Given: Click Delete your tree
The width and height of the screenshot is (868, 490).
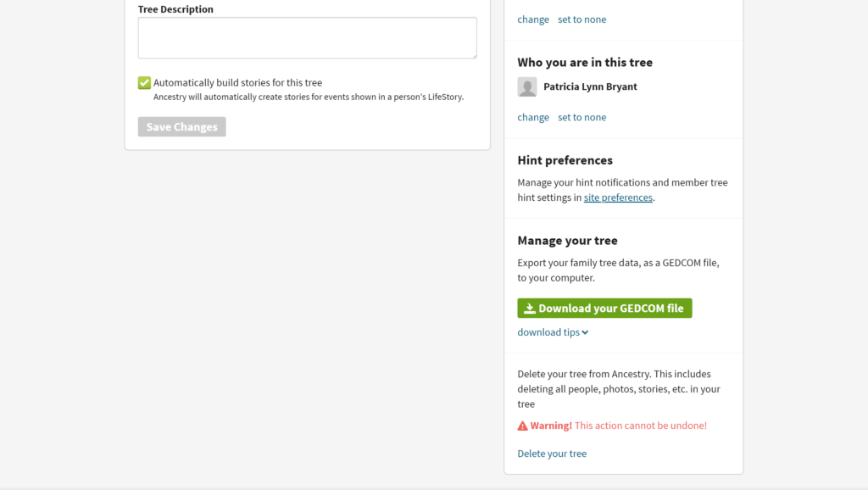Looking at the screenshot, I should click(552, 453).
